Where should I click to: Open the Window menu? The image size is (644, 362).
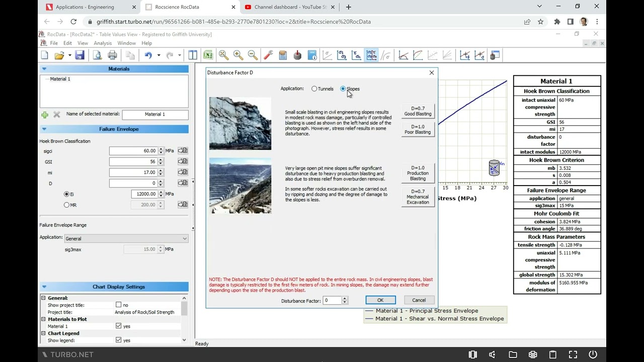tap(126, 43)
